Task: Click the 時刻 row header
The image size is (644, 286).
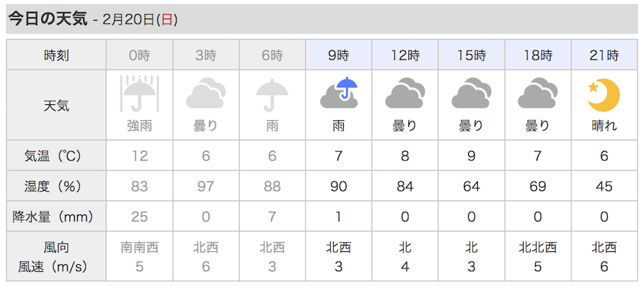Action: point(56,55)
